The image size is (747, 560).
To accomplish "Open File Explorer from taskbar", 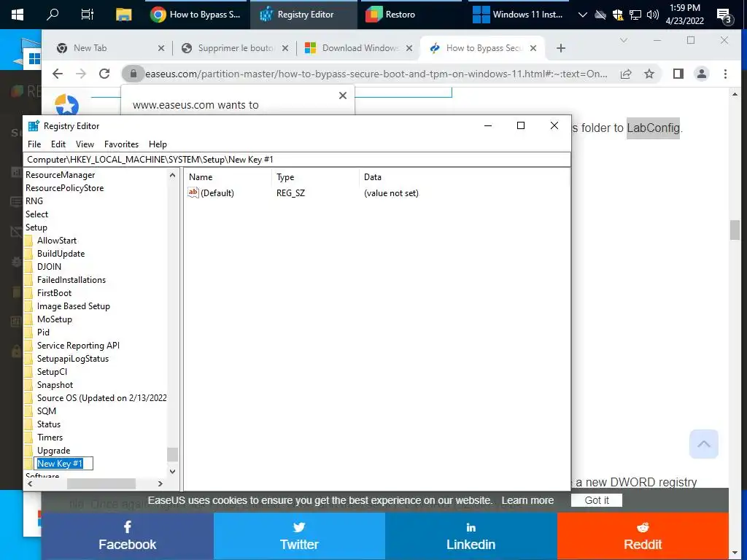I will pos(123,15).
